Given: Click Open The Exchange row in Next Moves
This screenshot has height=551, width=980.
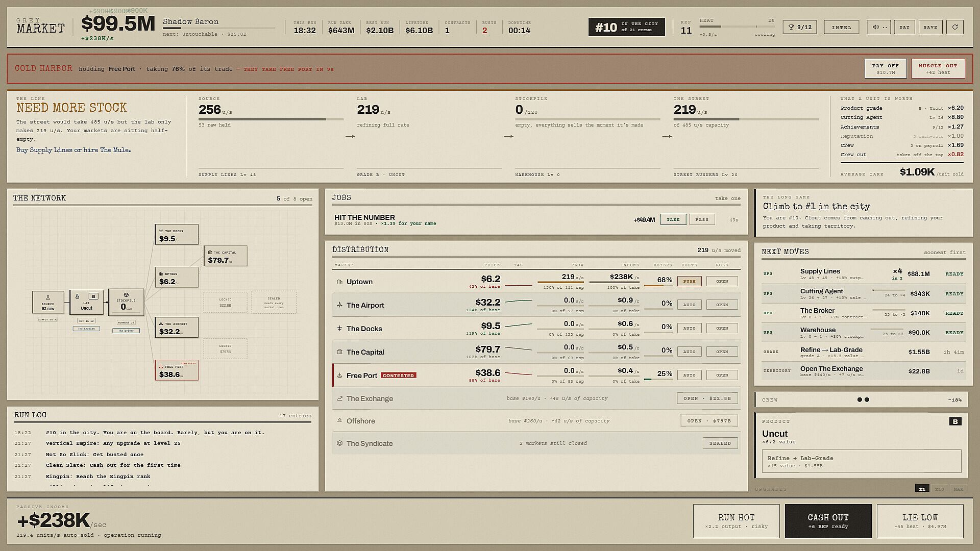Looking at the screenshot, I should [863, 371].
